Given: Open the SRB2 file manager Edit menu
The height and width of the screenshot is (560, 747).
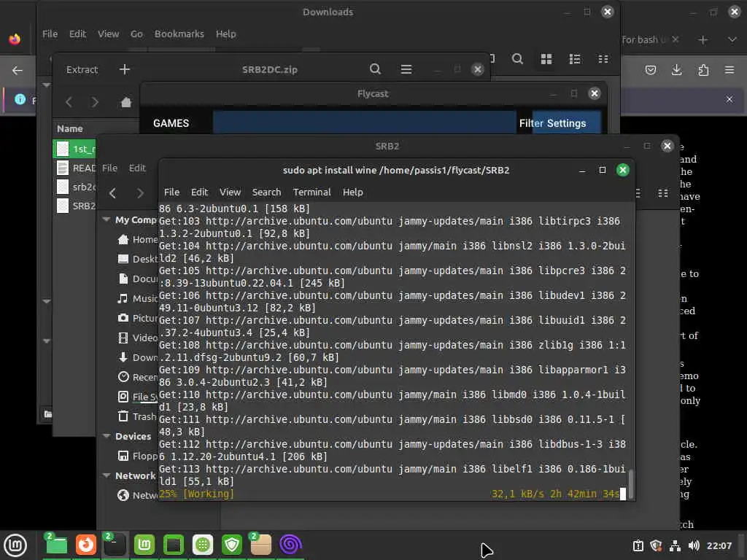Looking at the screenshot, I should click(137, 168).
